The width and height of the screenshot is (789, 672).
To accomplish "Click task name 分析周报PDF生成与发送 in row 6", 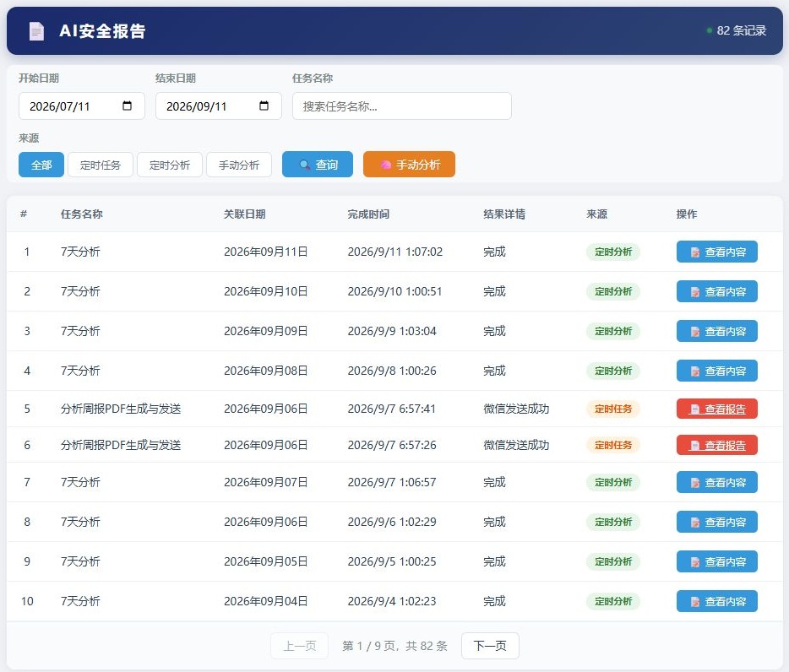I will point(121,445).
